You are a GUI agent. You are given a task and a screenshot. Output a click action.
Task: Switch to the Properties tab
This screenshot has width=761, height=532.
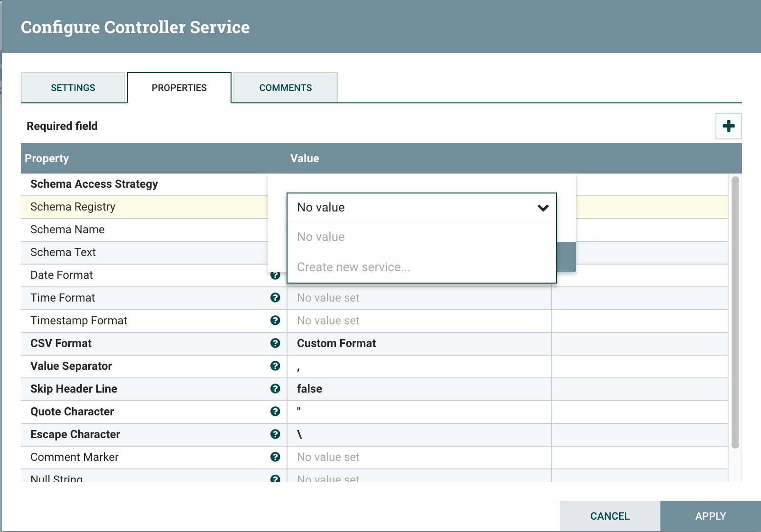pyautogui.click(x=179, y=88)
